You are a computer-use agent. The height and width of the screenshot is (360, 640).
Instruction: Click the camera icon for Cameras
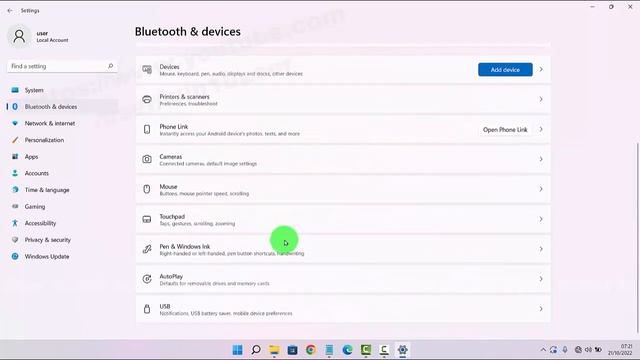tap(147, 160)
